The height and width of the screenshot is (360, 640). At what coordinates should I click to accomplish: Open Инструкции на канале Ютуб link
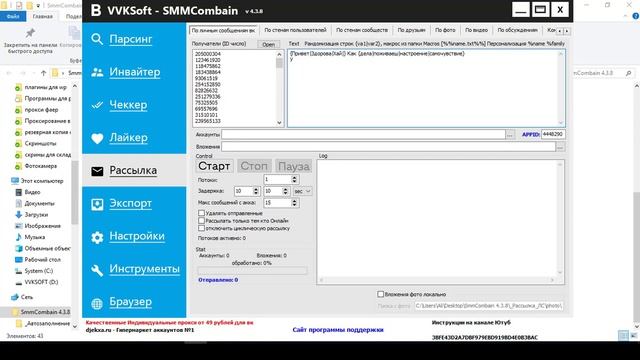pyautogui.click(x=471, y=322)
